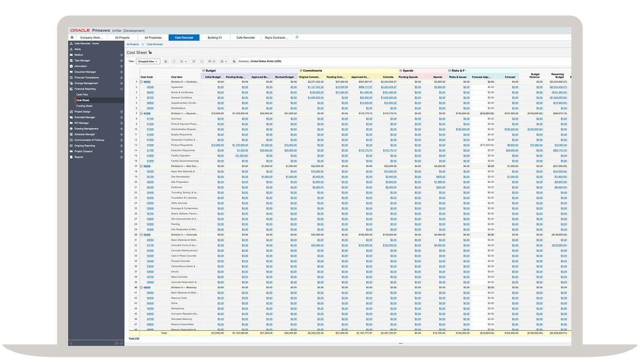Open the columns list dropdown in toolbar
Image resolution: width=641 pixels, height=364 pixels.
[224, 61]
